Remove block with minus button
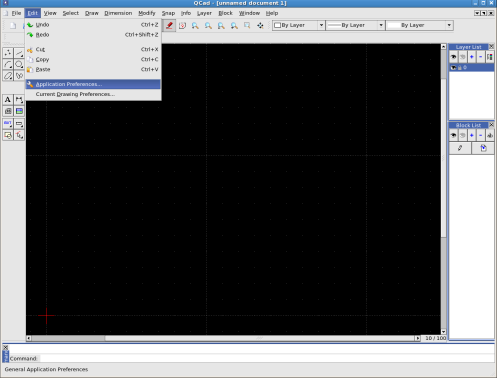This screenshot has height=378, width=497. click(x=481, y=135)
